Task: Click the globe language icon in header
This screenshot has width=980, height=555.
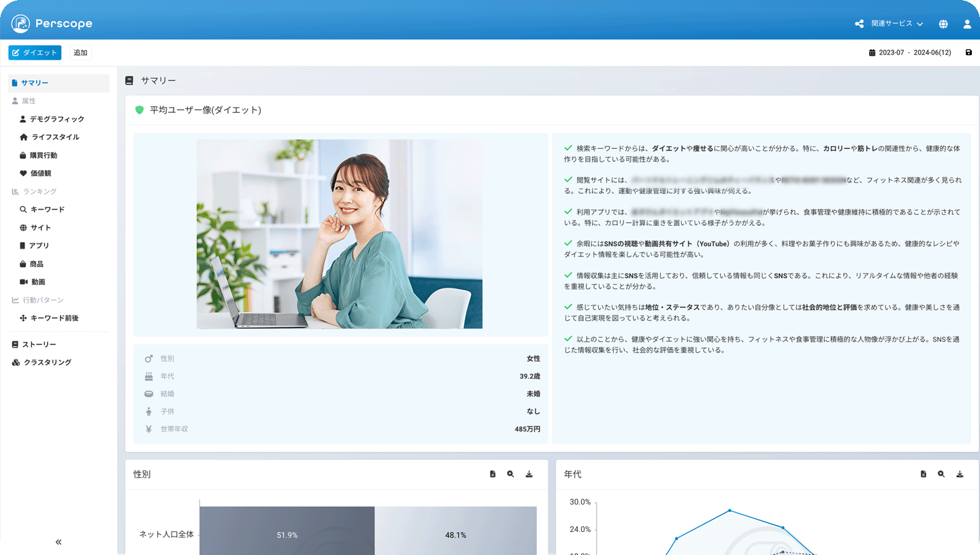Action: [943, 24]
